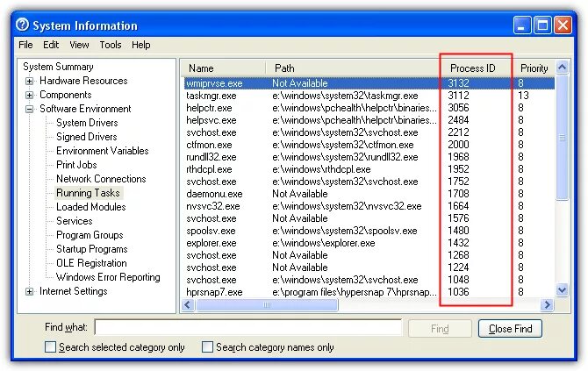
Task: Select the Software Environment tree item
Action: pos(85,109)
